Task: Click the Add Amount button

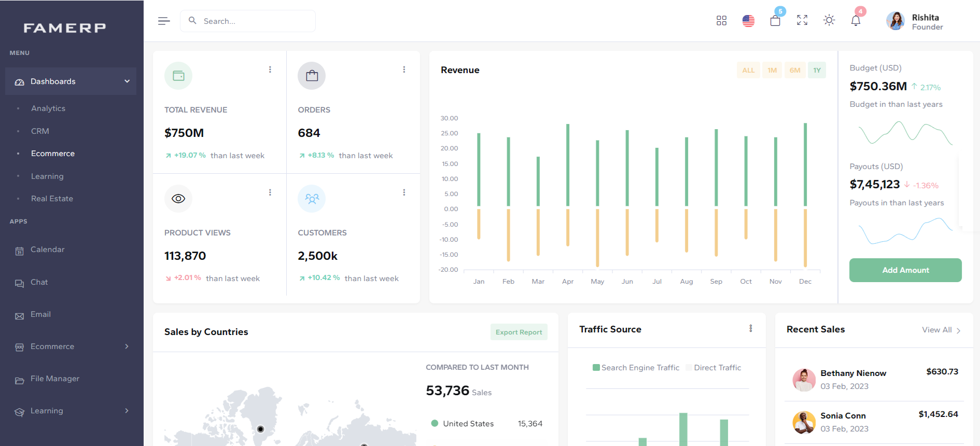Action: click(905, 270)
